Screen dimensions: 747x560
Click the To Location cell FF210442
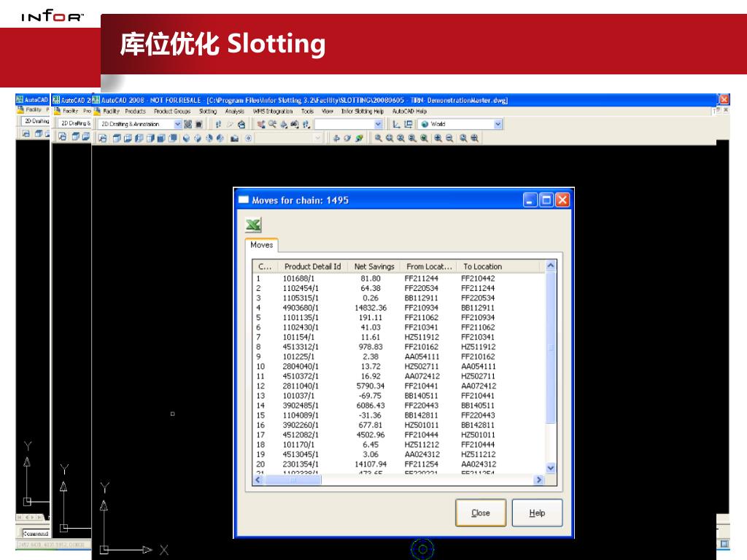coord(478,278)
